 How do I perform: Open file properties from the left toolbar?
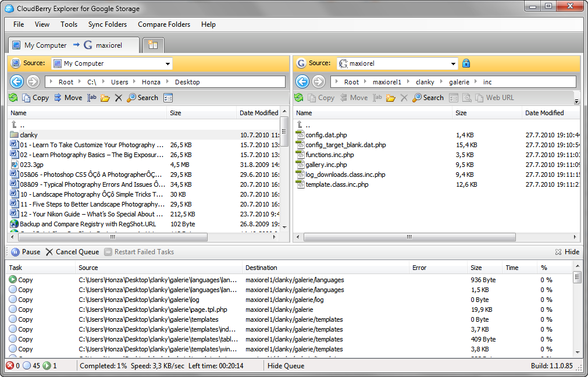[x=168, y=97]
